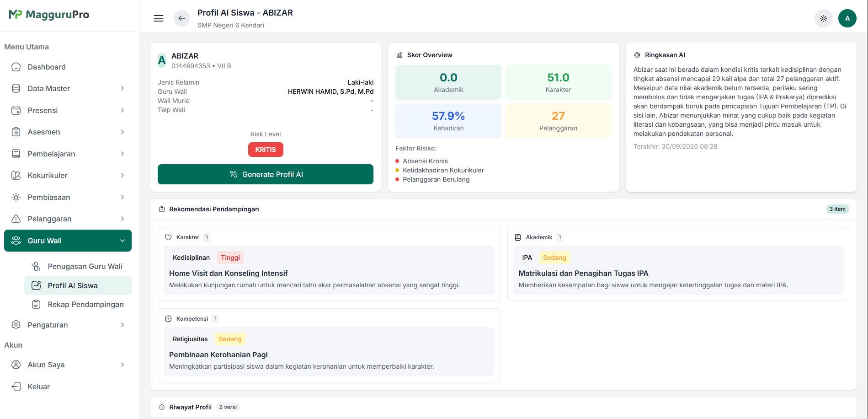Image resolution: width=868 pixels, height=419 pixels.
Task: Click 'Absensi Kronis' risk factor text
Action: click(425, 161)
